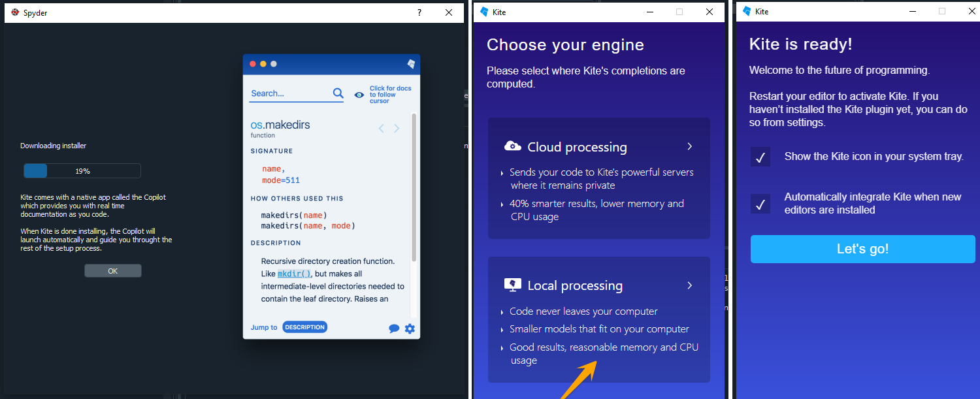Screen dimensions: 980x399
Task: Click the red dot in Copilot window
Action: [x=253, y=64]
